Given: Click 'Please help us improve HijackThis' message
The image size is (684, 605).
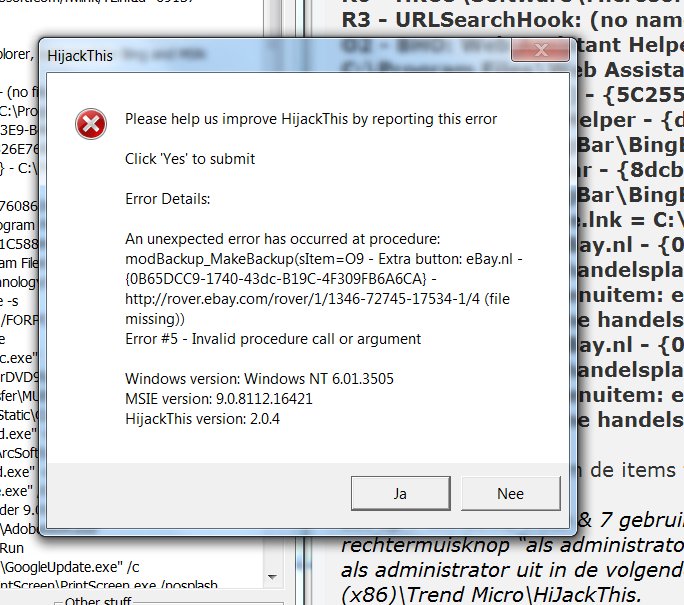Looking at the screenshot, I should 311,119.
